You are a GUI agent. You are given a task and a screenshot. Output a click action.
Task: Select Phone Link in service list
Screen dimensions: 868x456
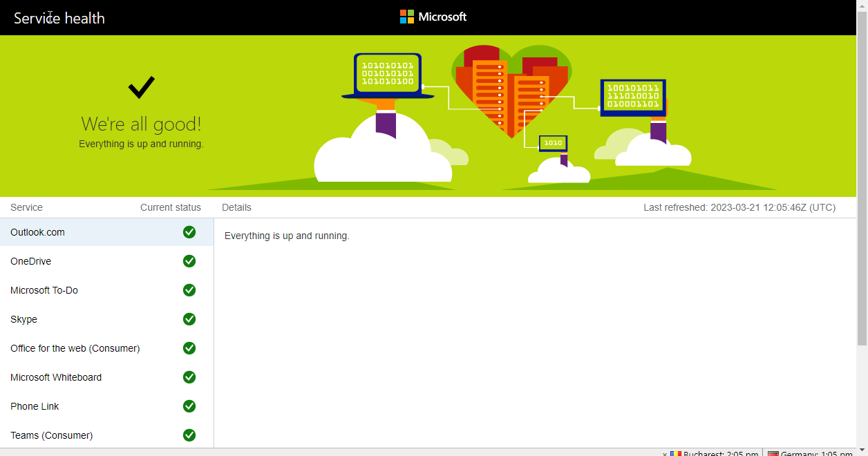[107, 406]
